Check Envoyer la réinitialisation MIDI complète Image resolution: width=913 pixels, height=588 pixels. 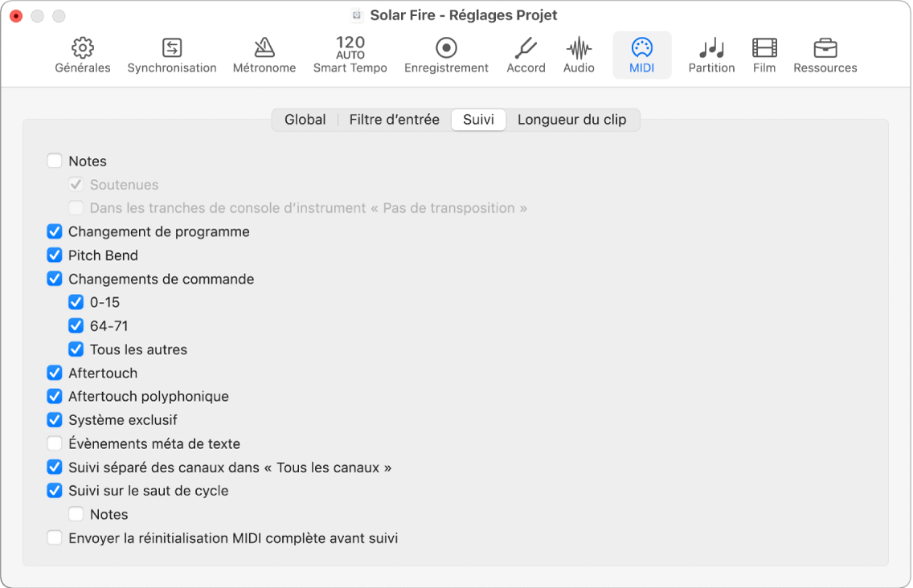coord(55,538)
